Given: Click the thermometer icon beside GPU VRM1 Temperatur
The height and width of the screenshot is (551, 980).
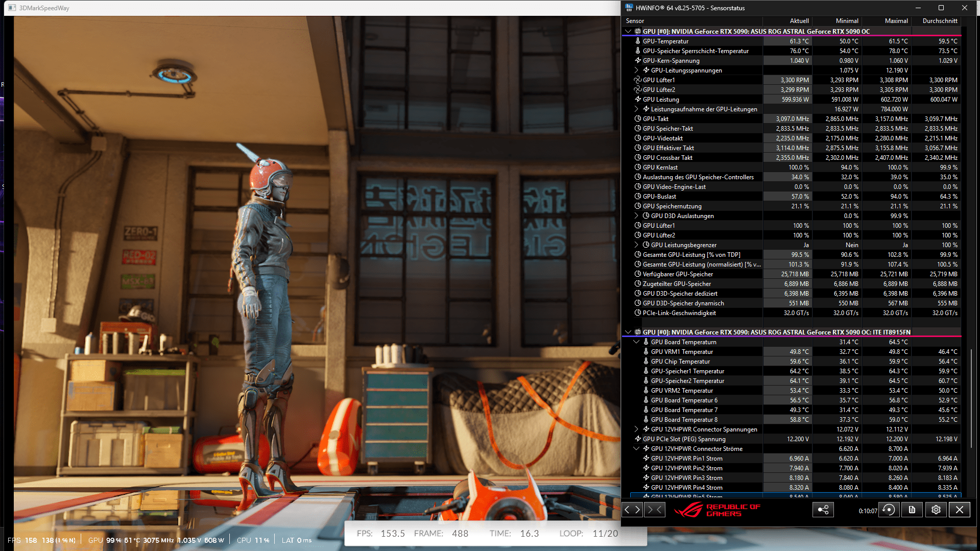Looking at the screenshot, I should click(x=646, y=351).
